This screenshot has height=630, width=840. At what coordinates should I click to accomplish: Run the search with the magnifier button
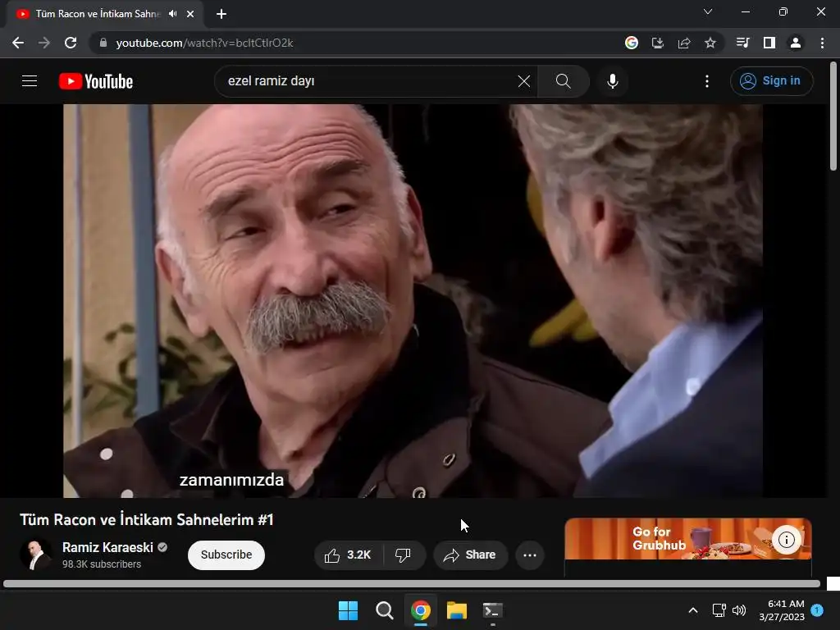click(563, 81)
